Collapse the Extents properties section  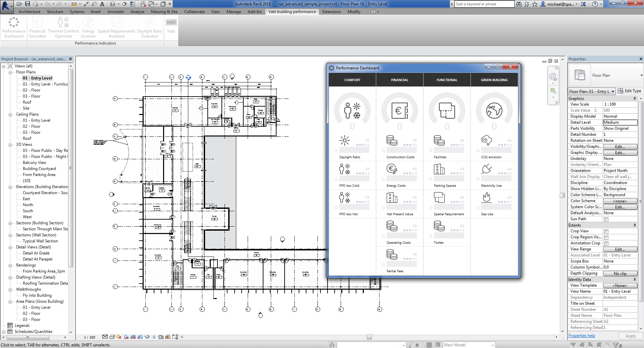(x=635, y=225)
